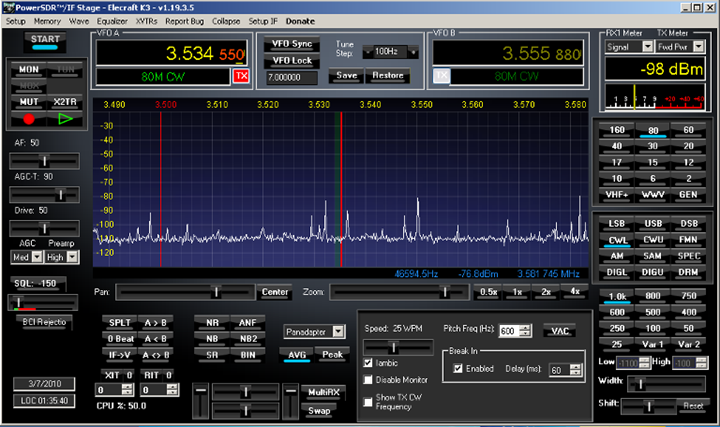Select the WWV band button
The width and height of the screenshot is (720, 427).
pyautogui.click(x=652, y=195)
